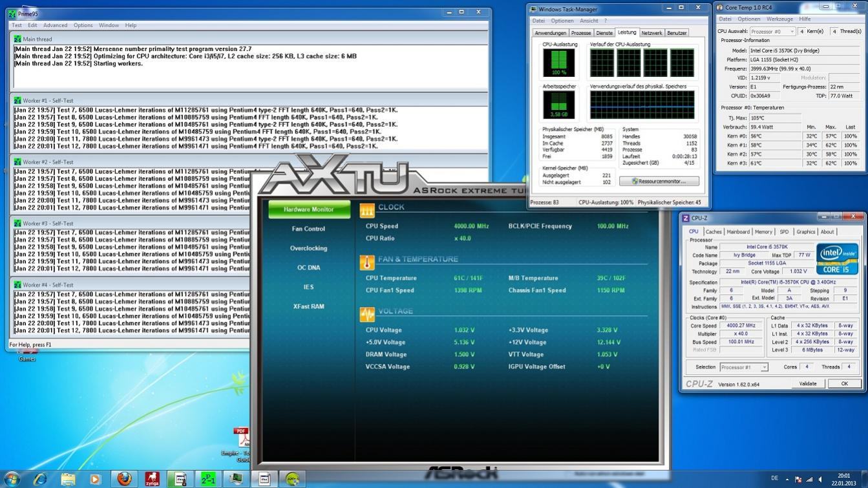Switch to Netzwerk tab in Task Manager
The height and width of the screenshot is (488, 868).
[x=651, y=33]
